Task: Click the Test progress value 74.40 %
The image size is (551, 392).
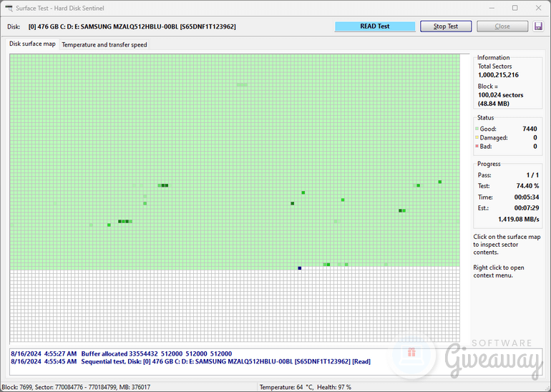Action: [527, 186]
